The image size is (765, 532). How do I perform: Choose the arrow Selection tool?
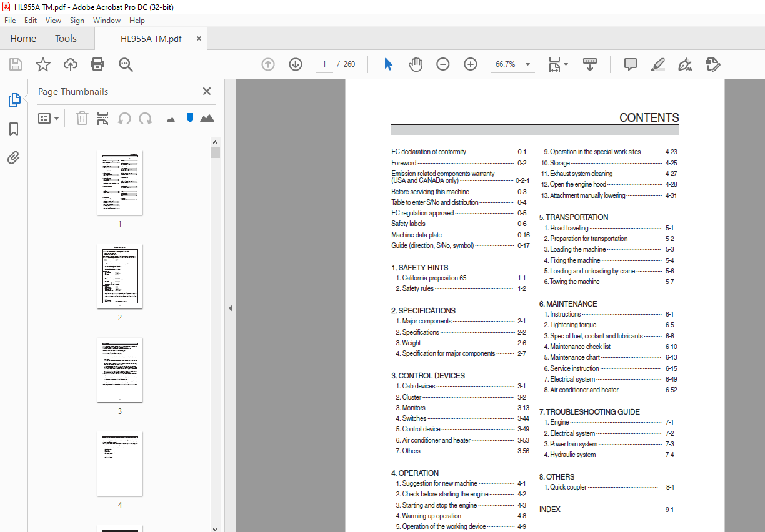click(x=388, y=64)
